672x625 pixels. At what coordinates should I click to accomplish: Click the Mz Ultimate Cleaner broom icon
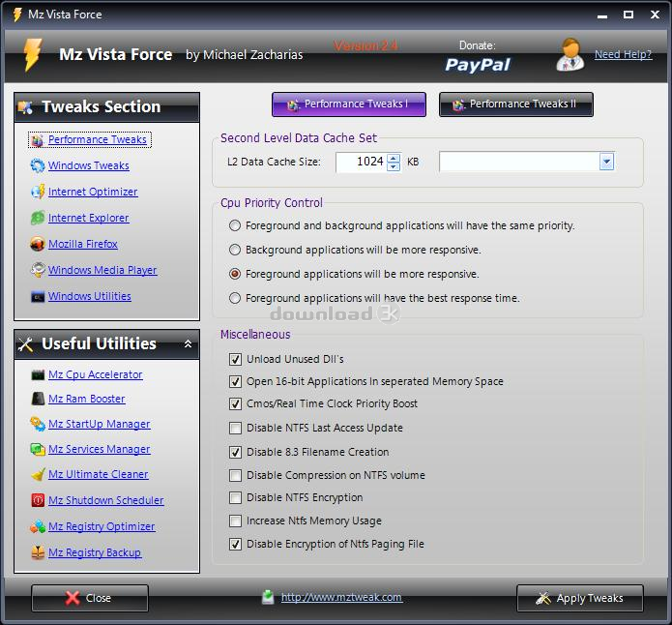coord(38,474)
